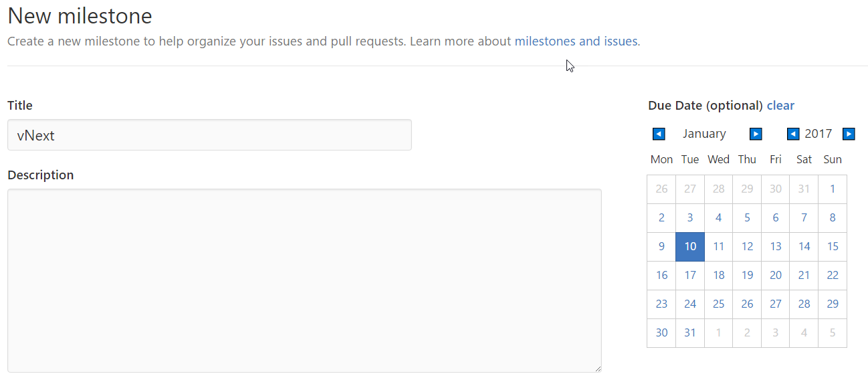Click the Title input field
The width and height of the screenshot is (868, 382).
[209, 135]
